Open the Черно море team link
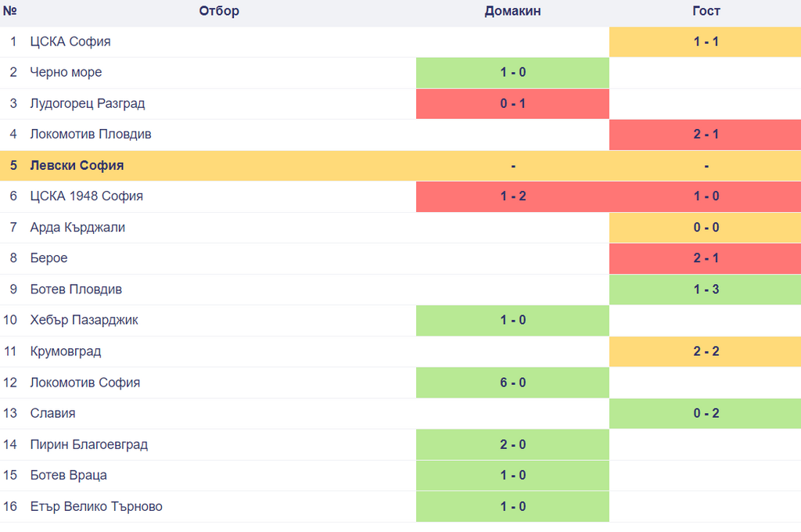Viewport: 801px width, 532px height. [66, 73]
